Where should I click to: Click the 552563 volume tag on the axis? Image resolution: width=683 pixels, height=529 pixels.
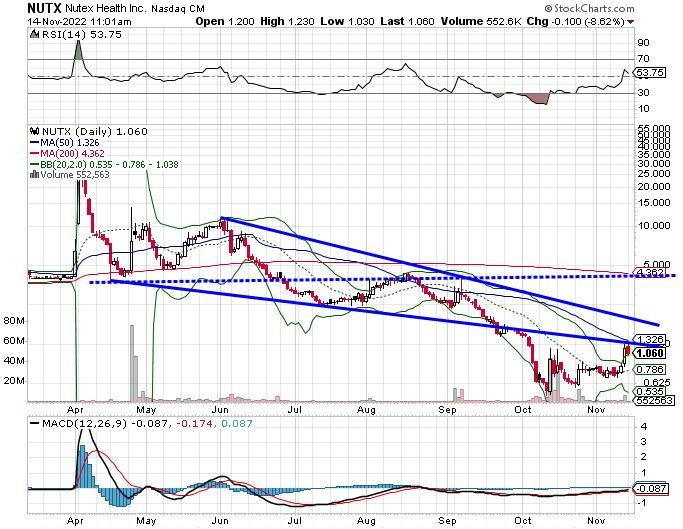tap(655, 400)
